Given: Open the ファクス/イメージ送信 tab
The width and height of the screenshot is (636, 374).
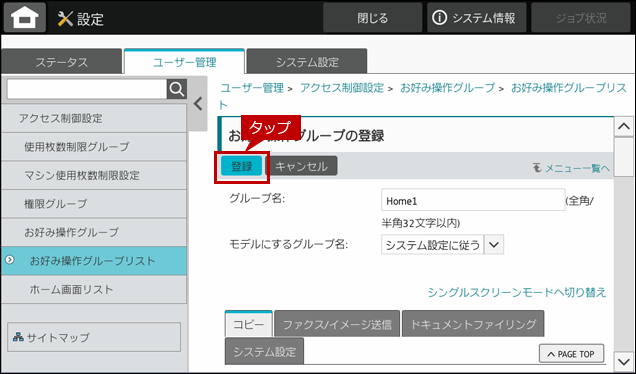Looking at the screenshot, I should point(337,324).
